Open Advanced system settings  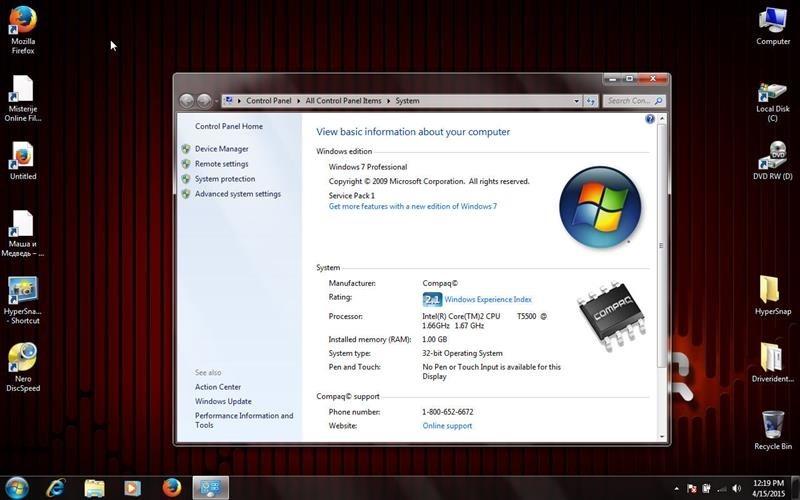pos(238,194)
